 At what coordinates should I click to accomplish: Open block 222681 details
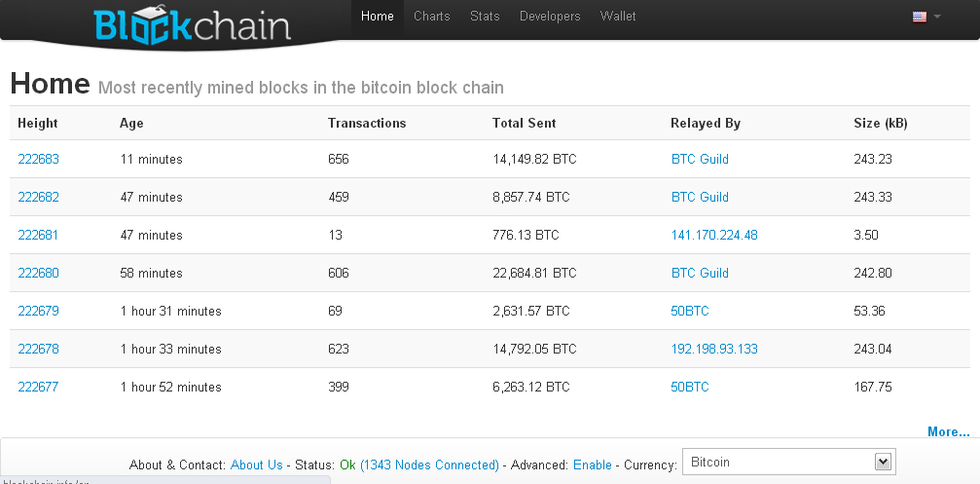click(38, 236)
